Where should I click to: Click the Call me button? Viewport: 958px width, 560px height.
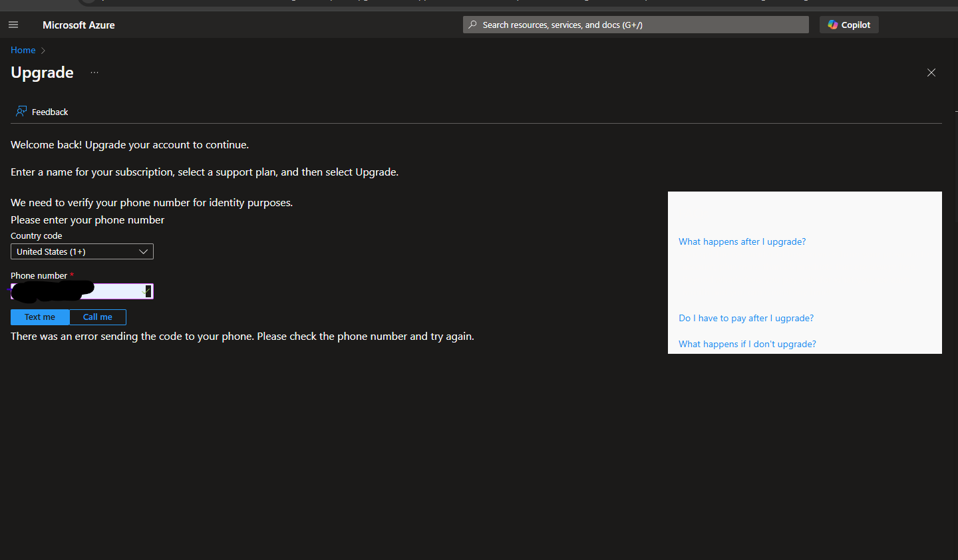coord(98,317)
